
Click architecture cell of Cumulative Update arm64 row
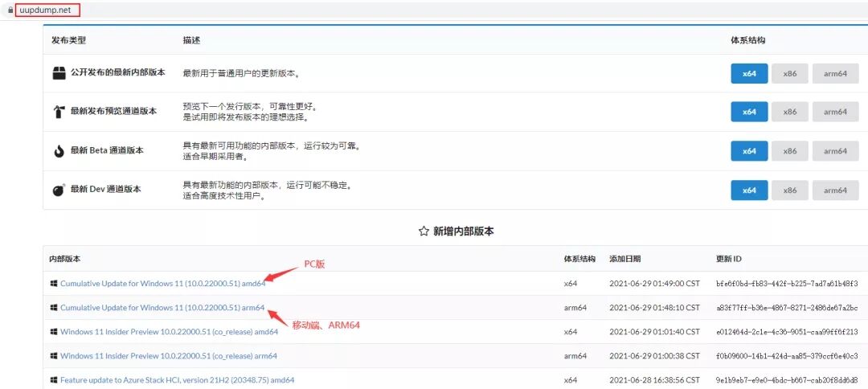tap(575, 308)
